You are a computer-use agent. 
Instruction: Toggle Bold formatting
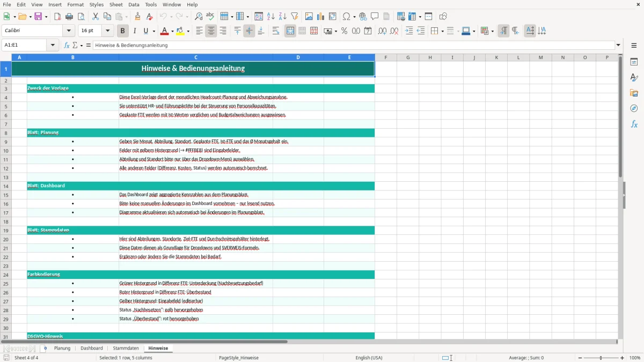tap(123, 31)
